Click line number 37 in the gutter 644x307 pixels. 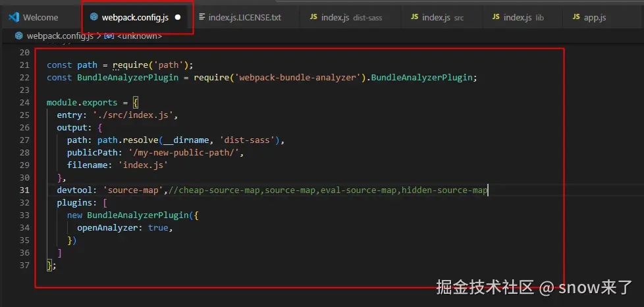[x=24, y=265]
